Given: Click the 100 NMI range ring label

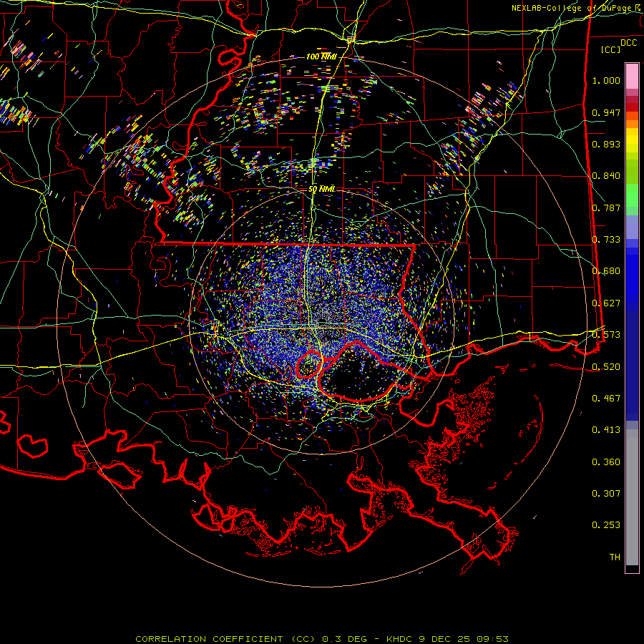Looking at the screenshot, I should click(x=321, y=57).
